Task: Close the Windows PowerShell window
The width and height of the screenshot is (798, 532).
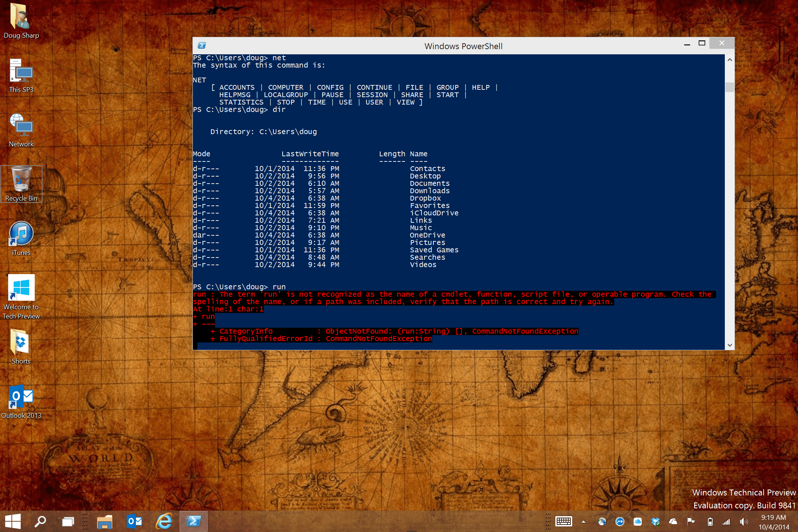Action: coord(722,43)
